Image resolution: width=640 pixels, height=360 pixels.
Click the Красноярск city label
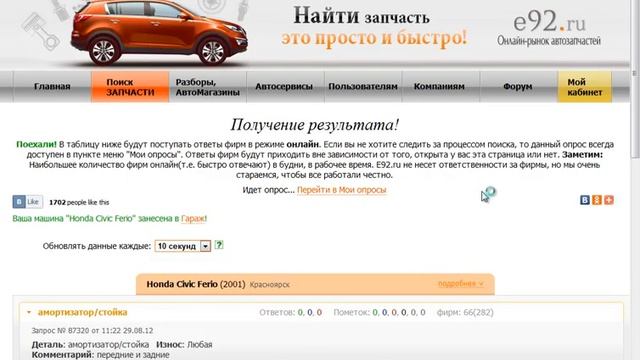point(269,285)
